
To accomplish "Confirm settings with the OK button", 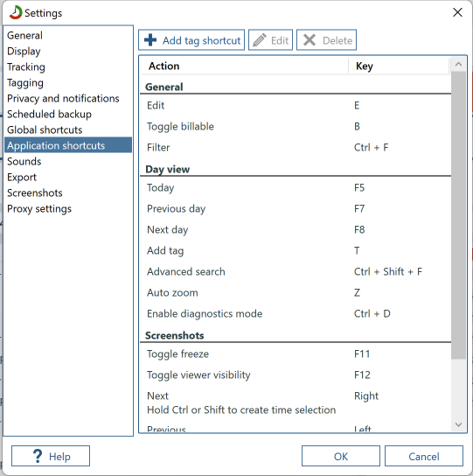I will click(341, 456).
